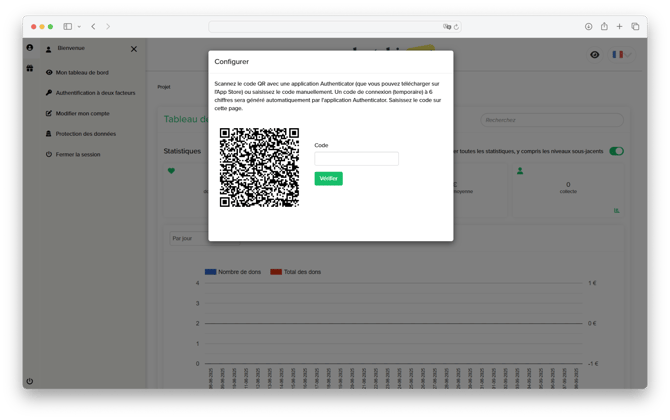Show the tab overview icon
670x420 pixels.
(x=635, y=26)
